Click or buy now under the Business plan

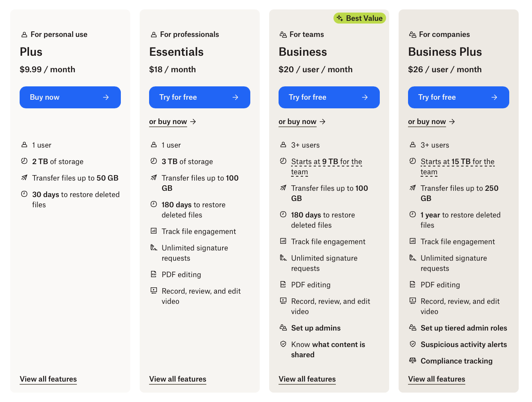pos(297,122)
